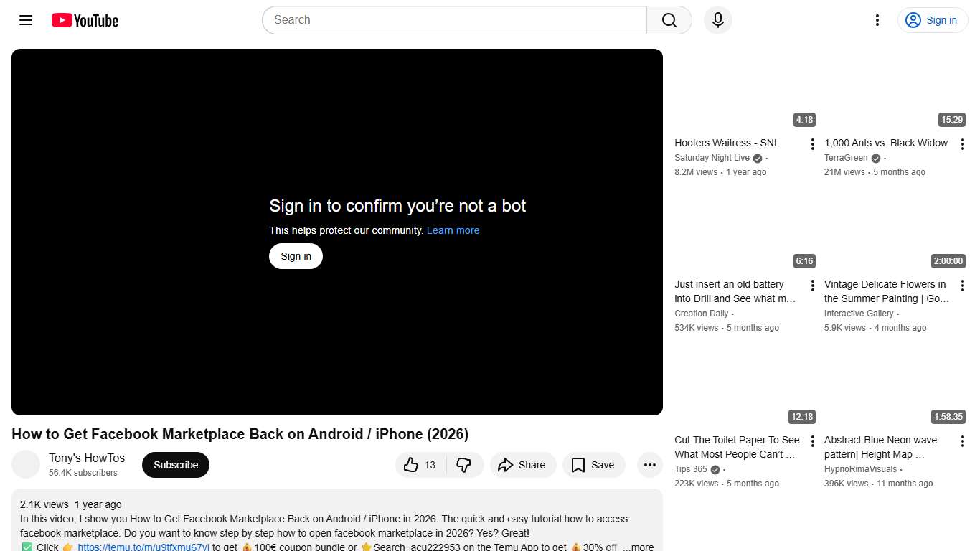The image size is (980, 551).
Task: Subscribe to Tony's HowTos channel
Action: coord(175,465)
